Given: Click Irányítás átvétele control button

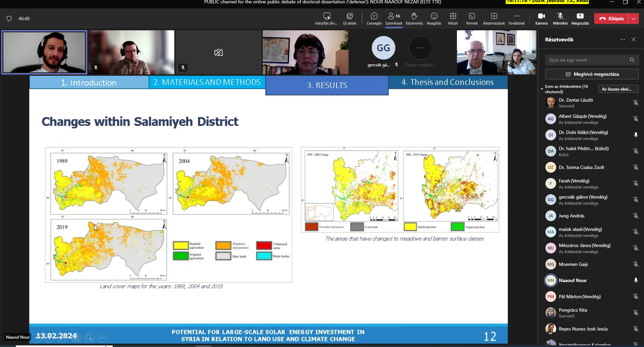Looking at the screenshot, I should pyautogui.click(x=326, y=19).
